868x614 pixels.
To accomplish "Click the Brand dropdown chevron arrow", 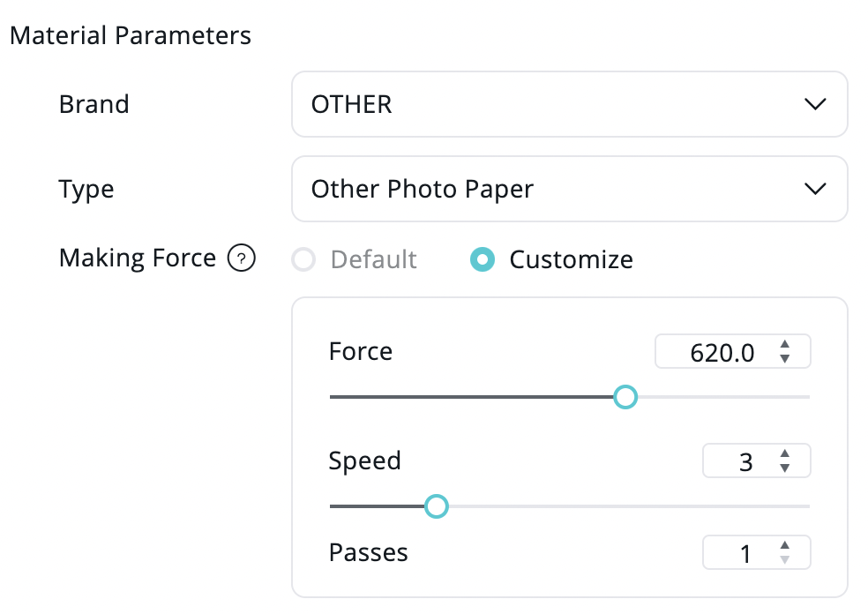I will (x=815, y=104).
